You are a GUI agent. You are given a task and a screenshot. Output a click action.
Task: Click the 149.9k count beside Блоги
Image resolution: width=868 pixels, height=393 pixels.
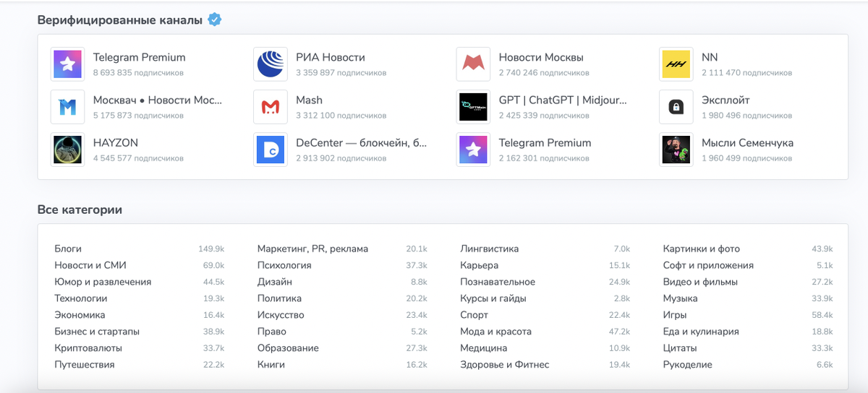click(211, 249)
